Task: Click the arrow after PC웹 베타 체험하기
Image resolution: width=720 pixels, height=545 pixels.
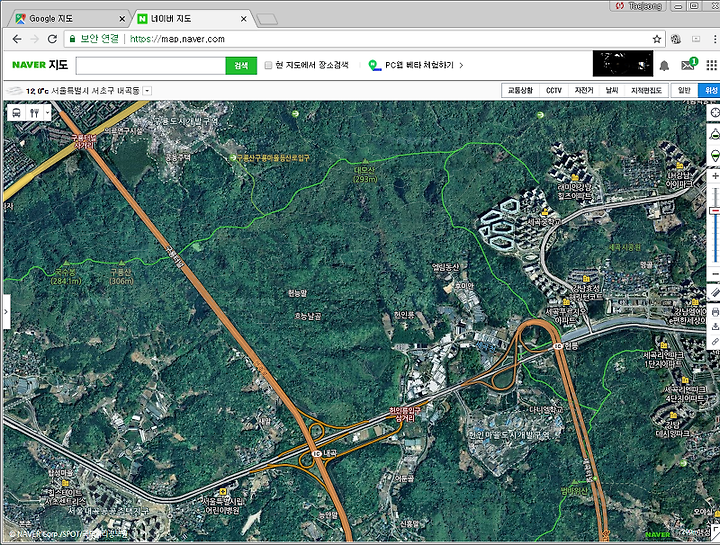Action: (461, 65)
